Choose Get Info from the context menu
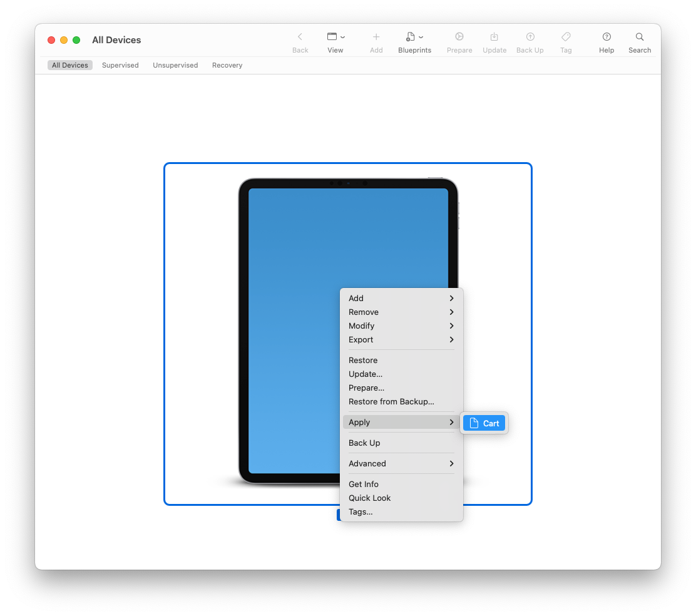This screenshot has width=696, height=616. point(401,484)
